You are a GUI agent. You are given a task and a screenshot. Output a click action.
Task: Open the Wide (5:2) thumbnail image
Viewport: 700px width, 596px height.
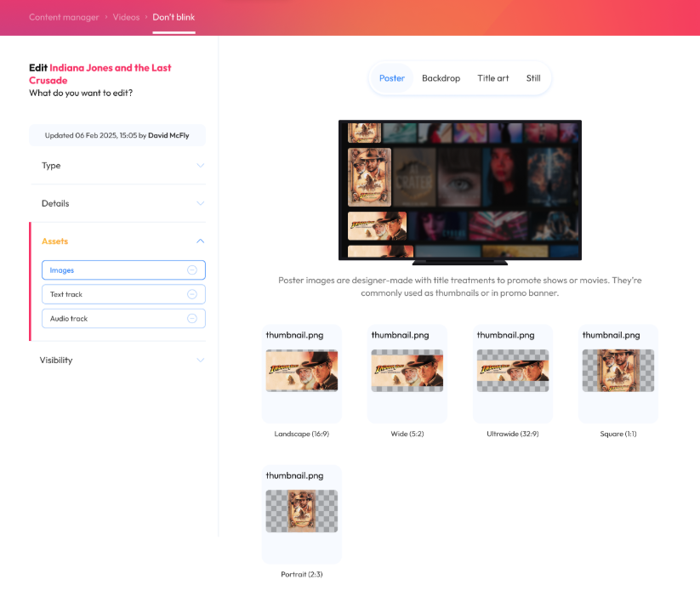click(x=407, y=371)
